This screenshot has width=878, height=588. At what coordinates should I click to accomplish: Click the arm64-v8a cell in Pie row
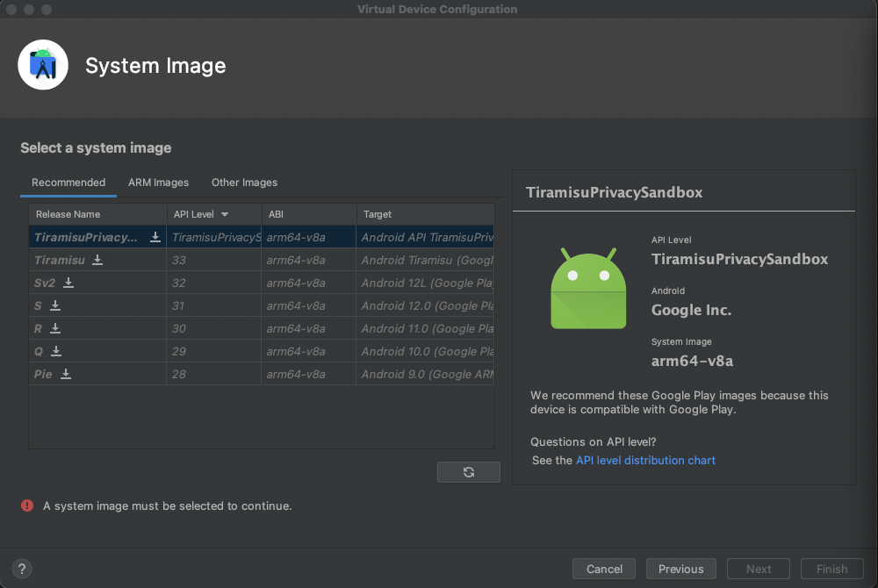[308, 374]
